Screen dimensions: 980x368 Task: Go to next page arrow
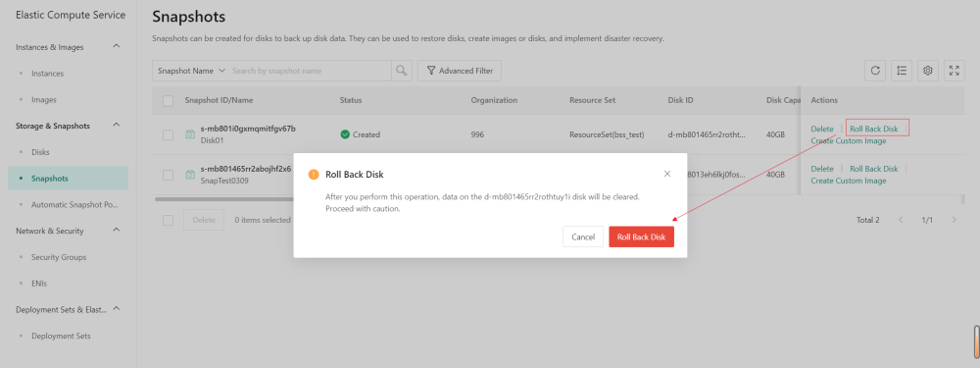tap(954, 220)
